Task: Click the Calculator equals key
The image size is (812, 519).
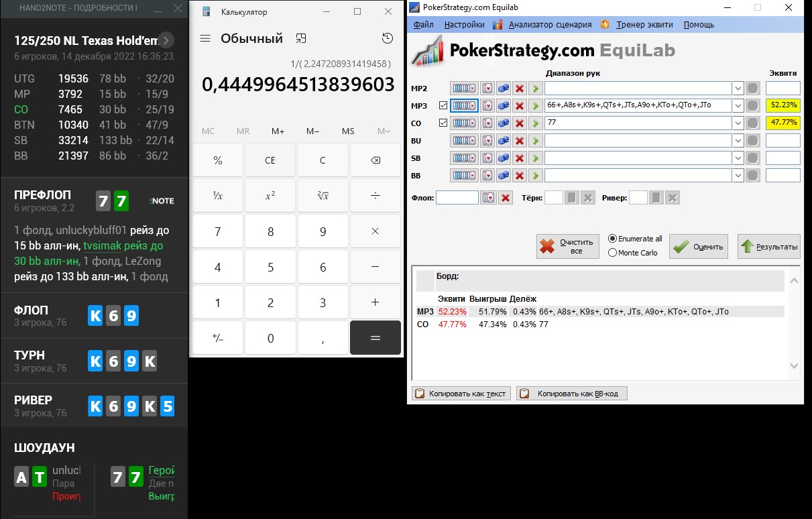Action: pyautogui.click(x=375, y=338)
